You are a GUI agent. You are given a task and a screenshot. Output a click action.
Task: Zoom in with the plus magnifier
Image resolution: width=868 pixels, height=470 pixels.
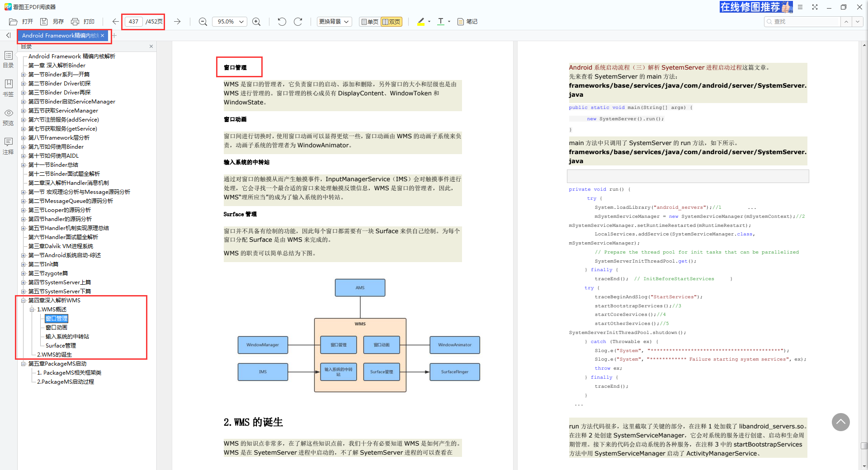click(x=256, y=22)
